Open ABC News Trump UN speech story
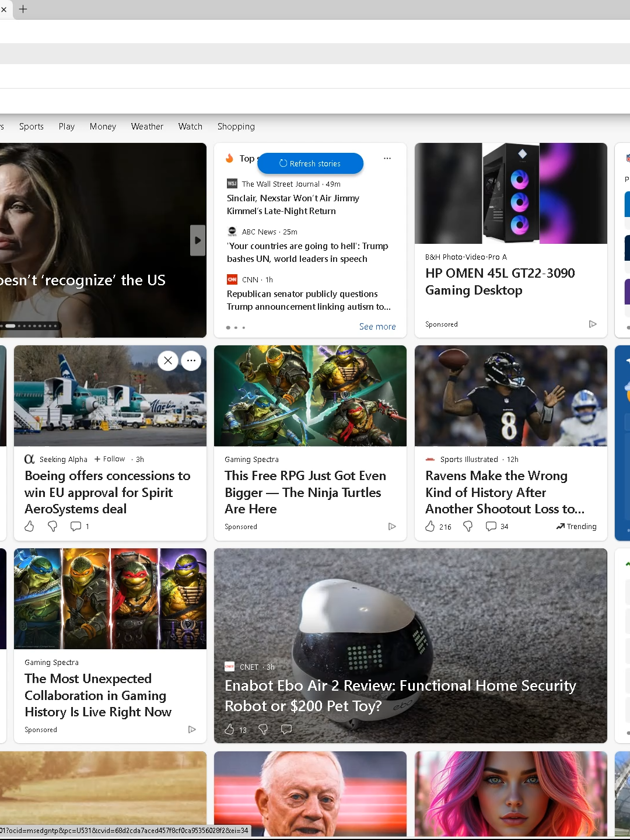 pos(307,253)
